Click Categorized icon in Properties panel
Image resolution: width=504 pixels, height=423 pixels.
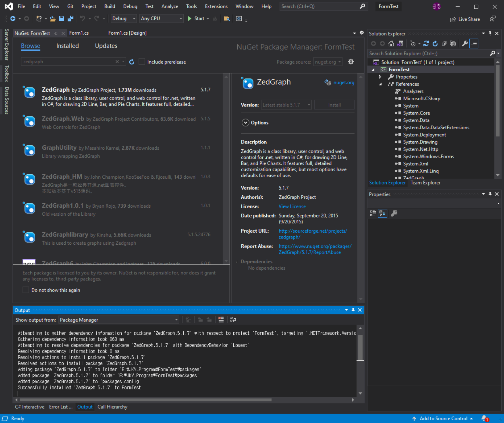pyautogui.click(x=373, y=214)
